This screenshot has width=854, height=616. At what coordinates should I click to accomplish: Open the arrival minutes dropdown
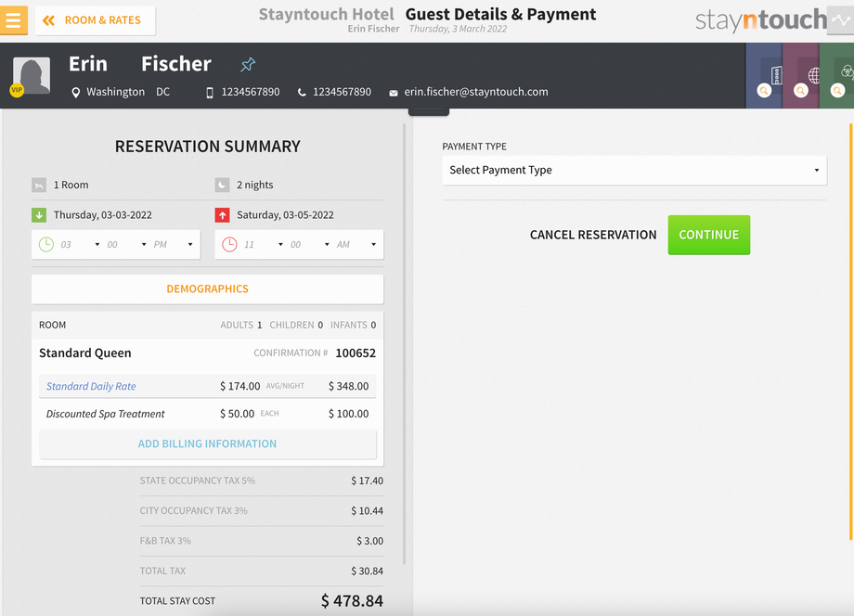point(127,245)
